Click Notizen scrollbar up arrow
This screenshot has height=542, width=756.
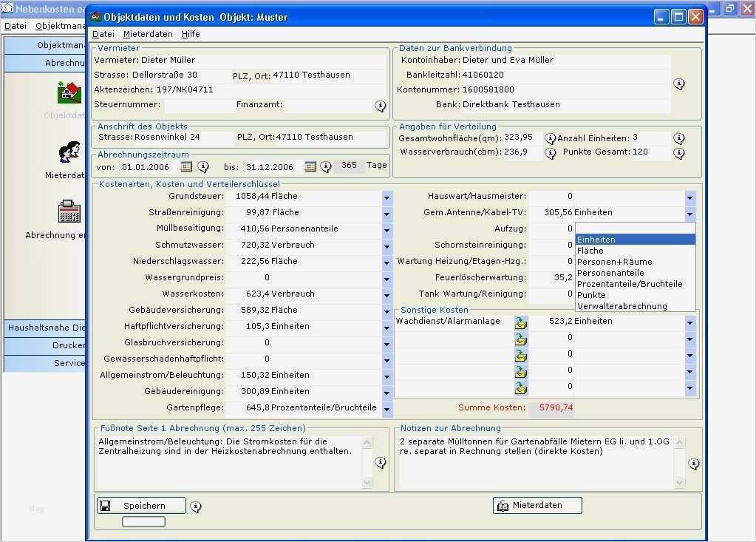[680, 441]
